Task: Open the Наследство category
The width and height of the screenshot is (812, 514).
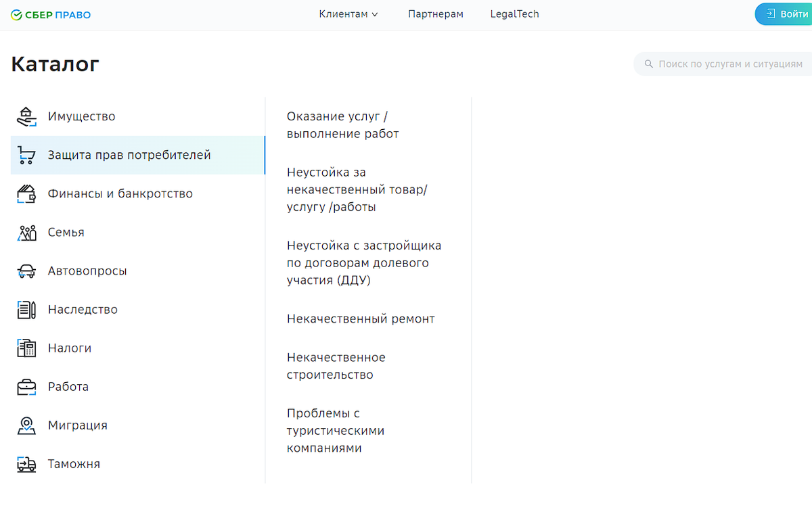Action: [x=138, y=309]
